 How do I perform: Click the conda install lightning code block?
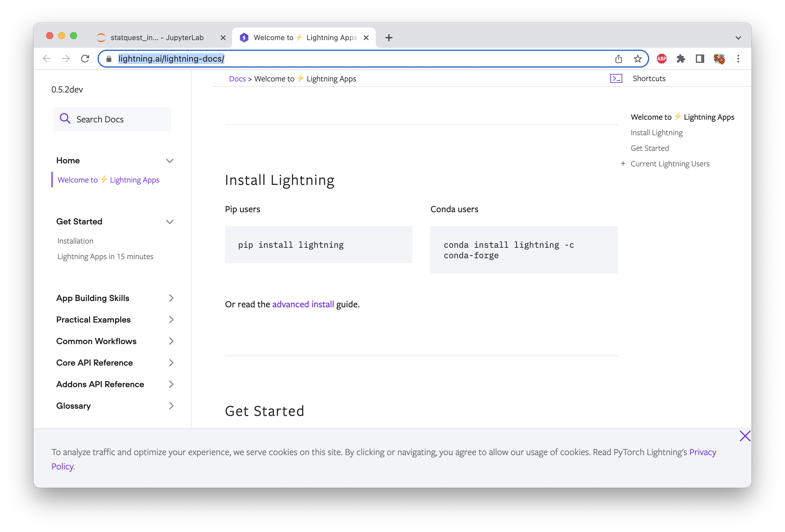click(x=524, y=250)
